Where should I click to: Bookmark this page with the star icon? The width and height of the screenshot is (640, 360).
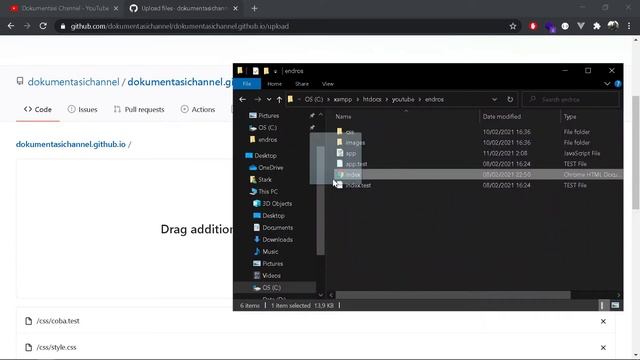coord(513,26)
